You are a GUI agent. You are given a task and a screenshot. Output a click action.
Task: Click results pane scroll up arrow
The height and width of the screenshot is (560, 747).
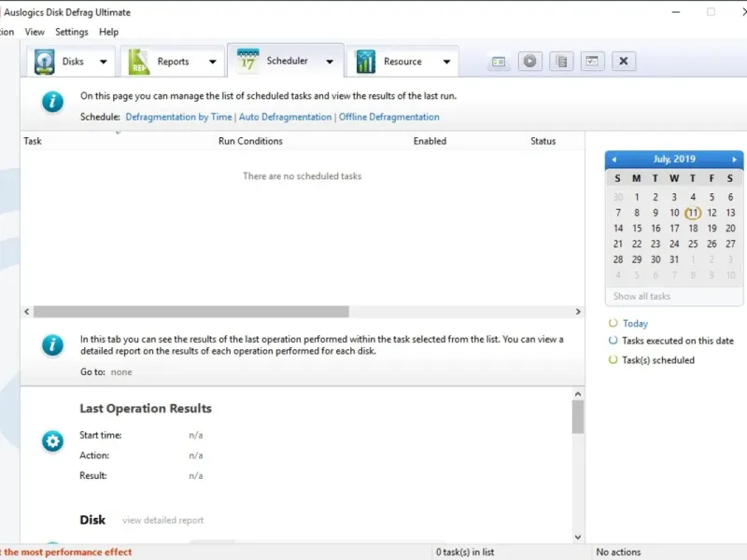pos(578,394)
